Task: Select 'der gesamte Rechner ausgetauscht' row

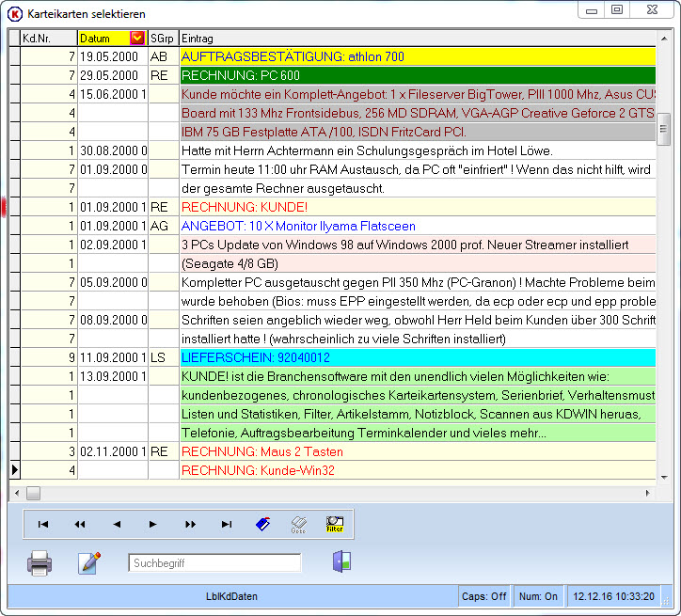Action: pos(418,188)
